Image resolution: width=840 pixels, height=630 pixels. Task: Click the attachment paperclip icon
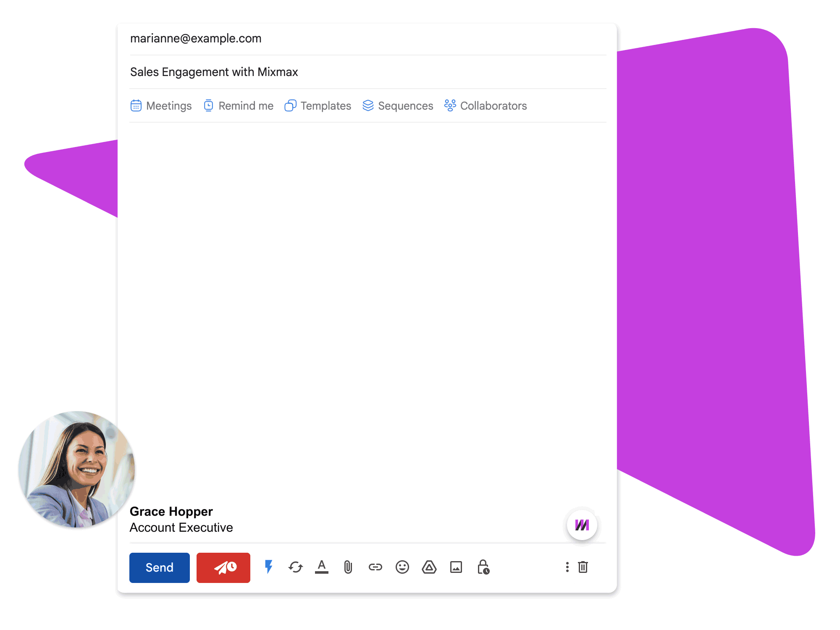[x=347, y=567]
